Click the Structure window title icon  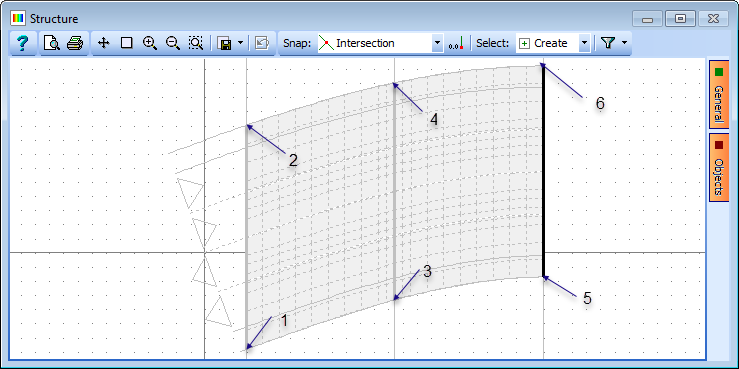pyautogui.click(x=18, y=19)
